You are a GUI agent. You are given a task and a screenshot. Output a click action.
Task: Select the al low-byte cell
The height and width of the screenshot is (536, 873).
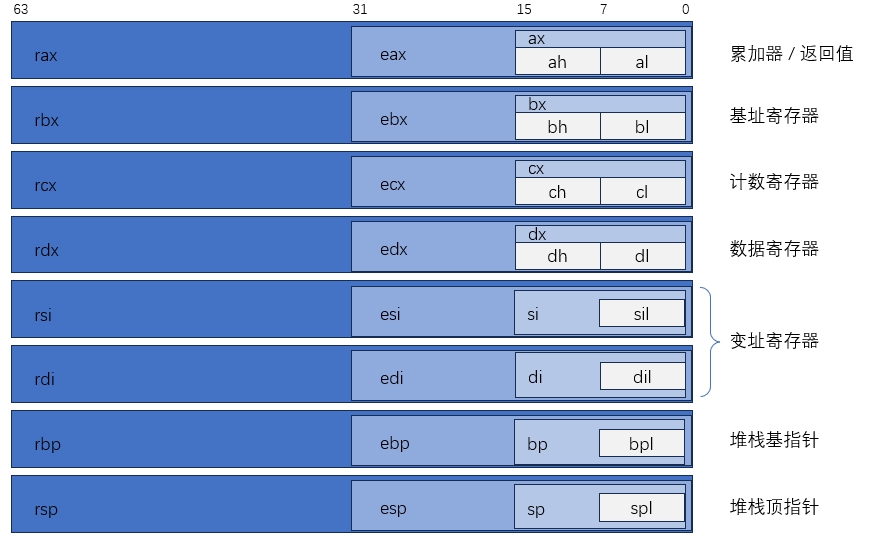pos(642,62)
